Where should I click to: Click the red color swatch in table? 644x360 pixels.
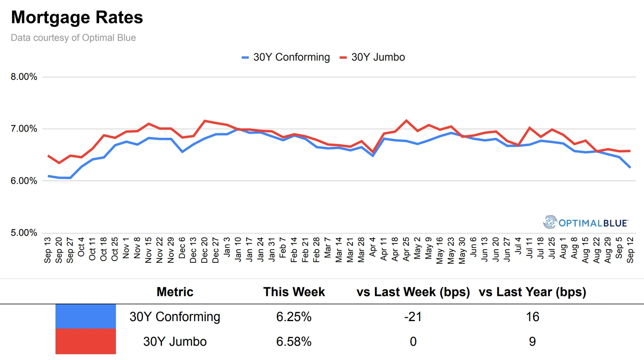(86, 341)
